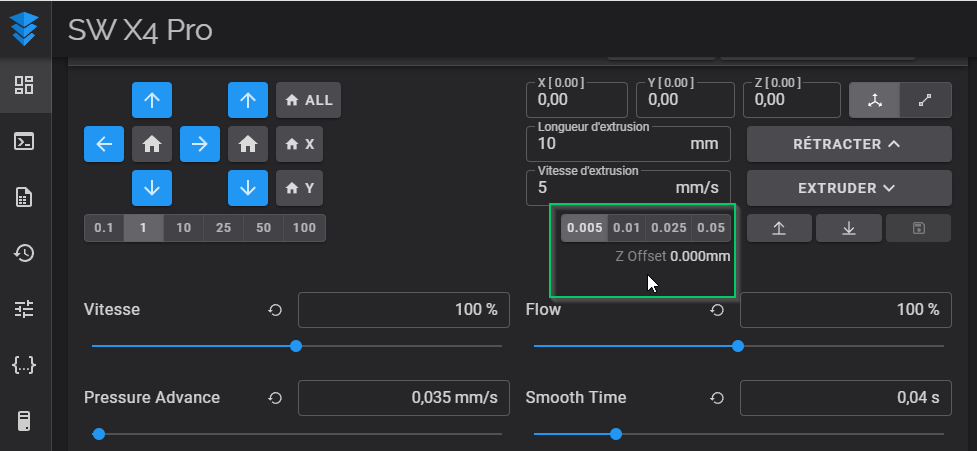Click the Vitesse d'extrusion field
Image resolution: width=977 pixels, height=451 pixels.
629,188
